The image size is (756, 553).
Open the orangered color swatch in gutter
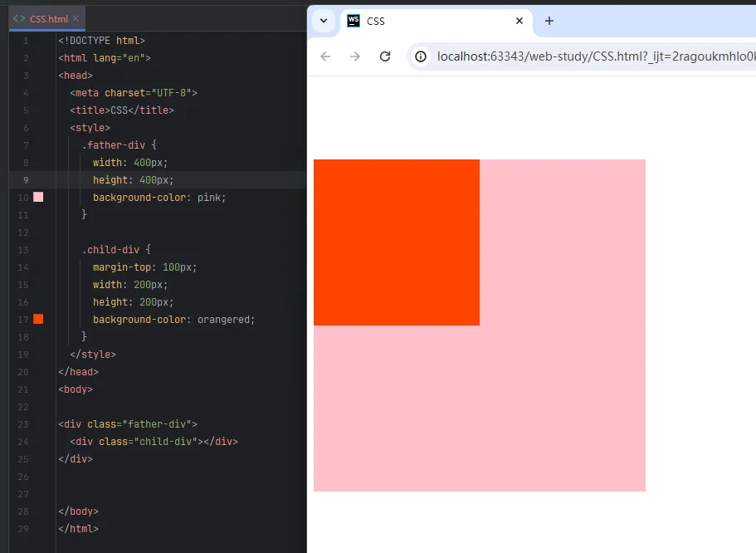(38, 320)
